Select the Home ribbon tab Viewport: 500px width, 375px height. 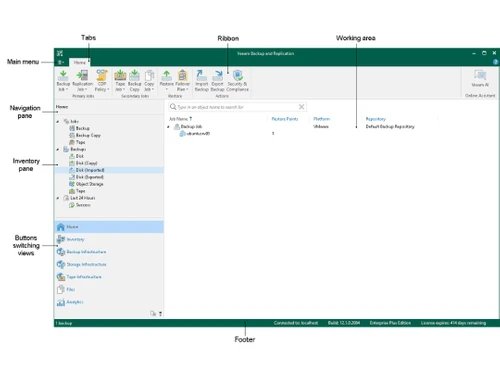tap(79, 62)
